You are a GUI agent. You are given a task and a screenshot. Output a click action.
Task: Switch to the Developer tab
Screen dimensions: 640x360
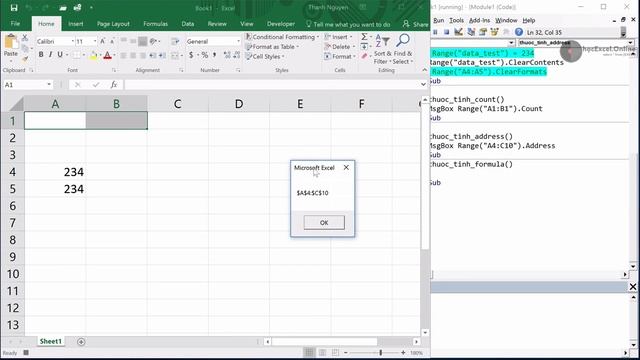pyautogui.click(x=281, y=24)
